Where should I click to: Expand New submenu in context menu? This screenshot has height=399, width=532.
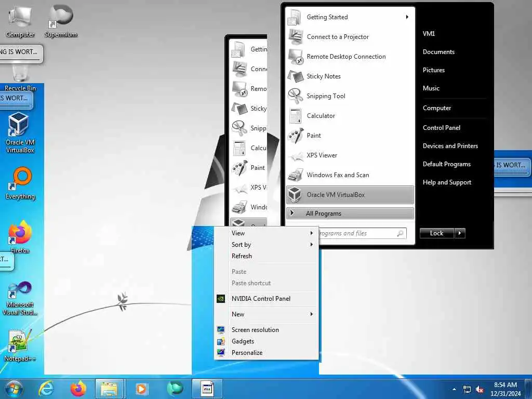(x=267, y=314)
